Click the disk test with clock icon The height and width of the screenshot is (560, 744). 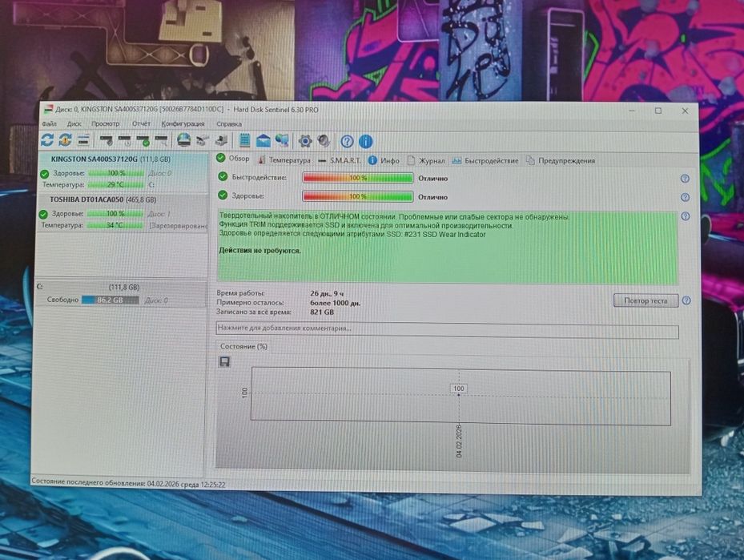(x=125, y=140)
